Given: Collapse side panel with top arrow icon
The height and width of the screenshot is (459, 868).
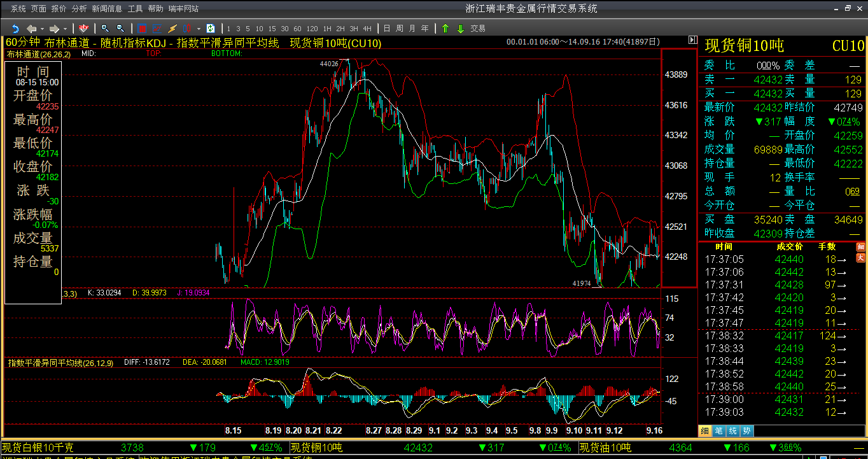Looking at the screenshot, I should [693, 40].
